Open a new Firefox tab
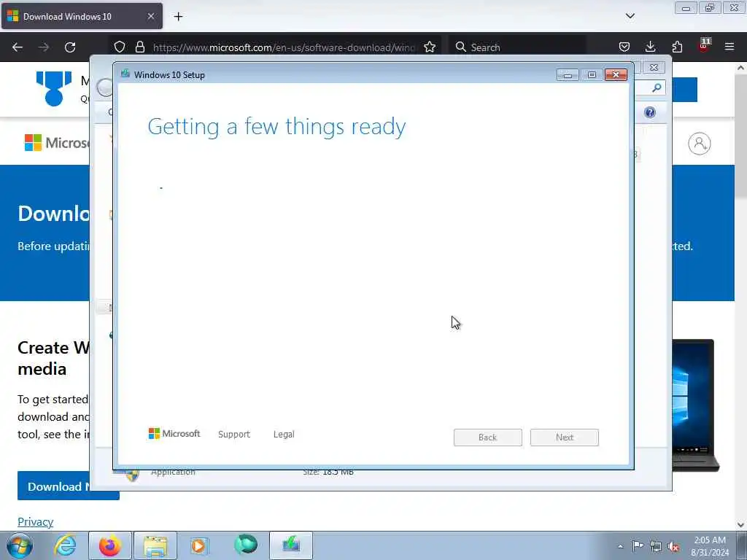747x560 pixels. click(178, 17)
